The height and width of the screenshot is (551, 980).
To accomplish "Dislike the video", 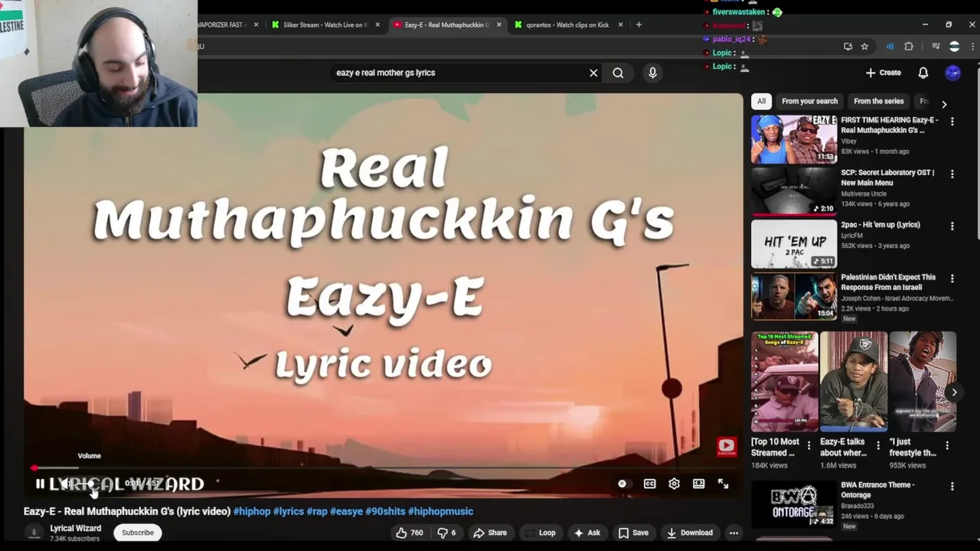I will 447,533.
